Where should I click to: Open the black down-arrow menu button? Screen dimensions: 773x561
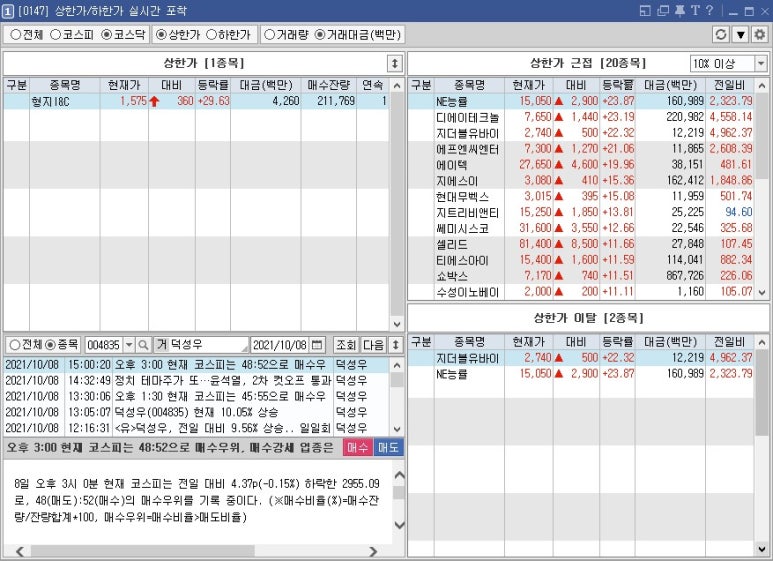click(740, 35)
